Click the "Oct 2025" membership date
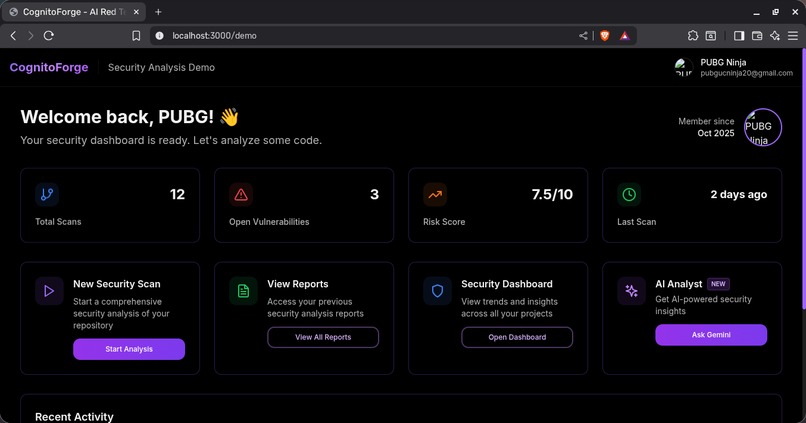806x423 pixels. (x=716, y=133)
